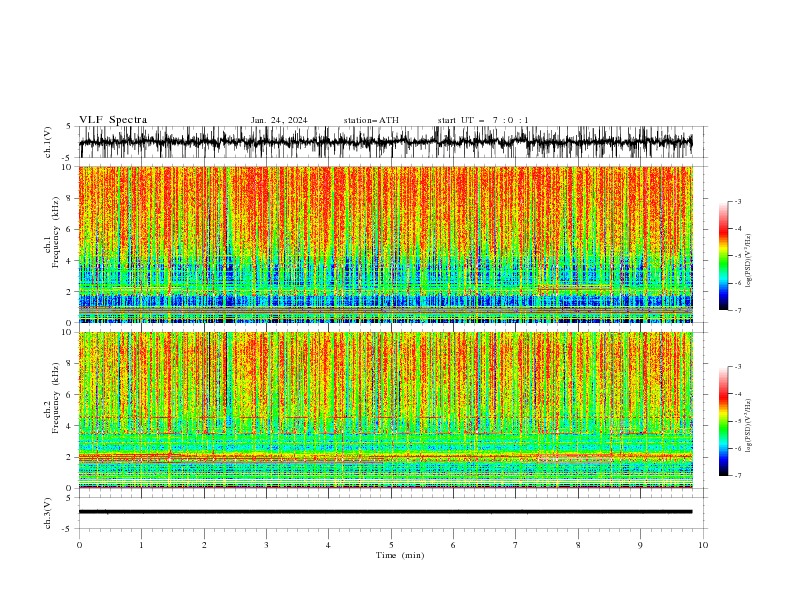Screen dimensions: 792x612
Task: Click time axis tick label "2"
Action: [x=204, y=545]
